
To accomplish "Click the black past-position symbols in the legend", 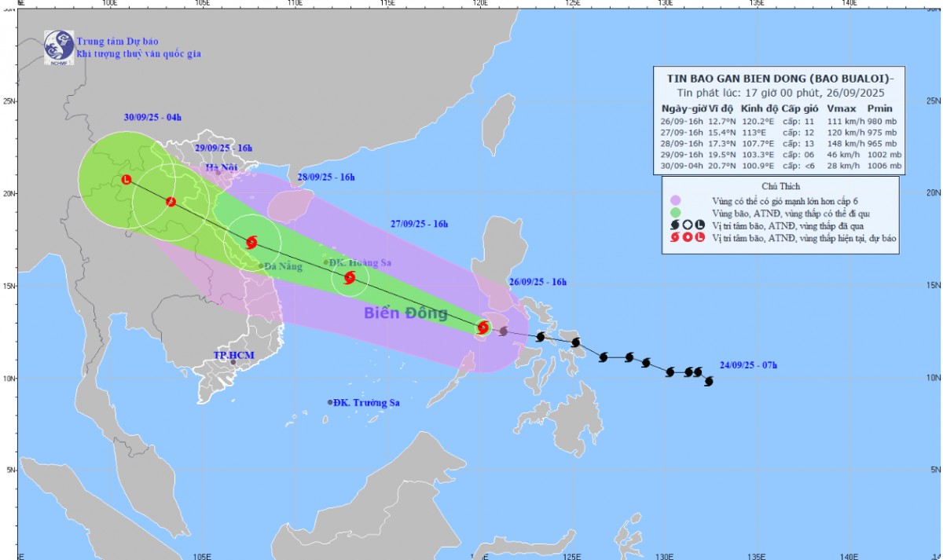I will pos(686,225).
